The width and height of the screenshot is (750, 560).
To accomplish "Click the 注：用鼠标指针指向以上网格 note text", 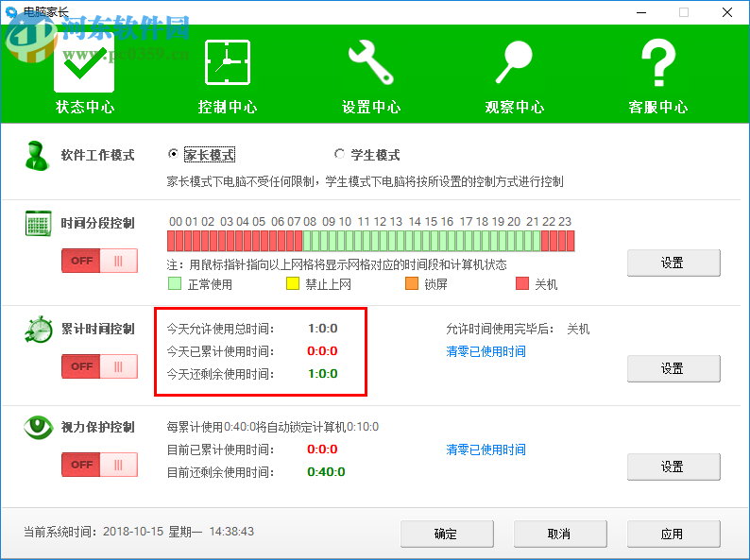I will pyautogui.click(x=336, y=264).
